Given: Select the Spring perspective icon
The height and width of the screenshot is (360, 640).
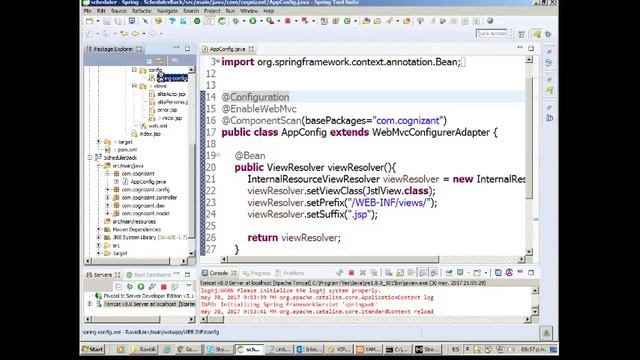Looking at the screenshot, I should (538, 34).
